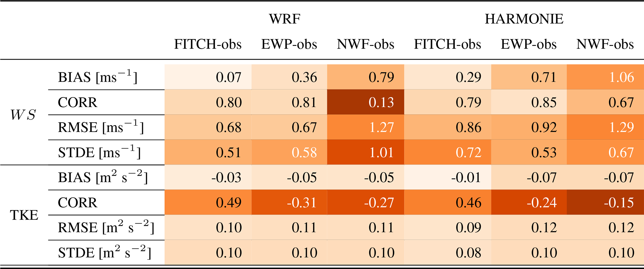Select the cell showing 1.01

[x=365, y=152]
